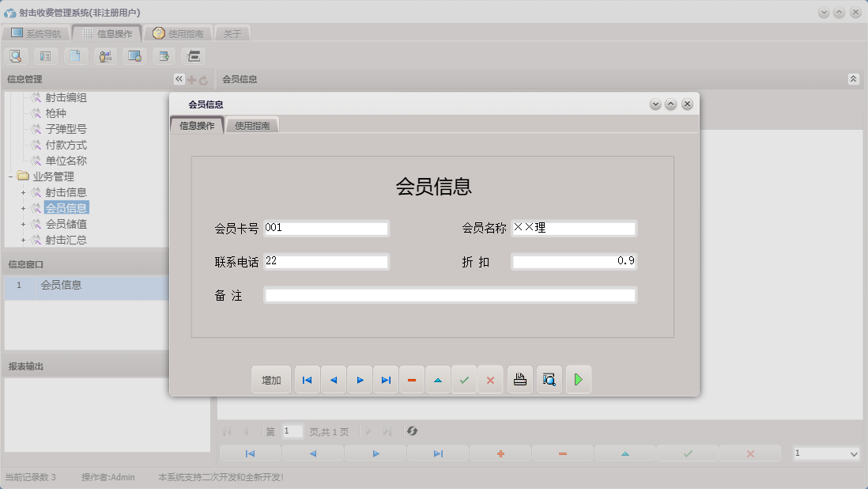868x489 pixels.
Task: Open the form list icon in the toolbar
Action: point(45,55)
